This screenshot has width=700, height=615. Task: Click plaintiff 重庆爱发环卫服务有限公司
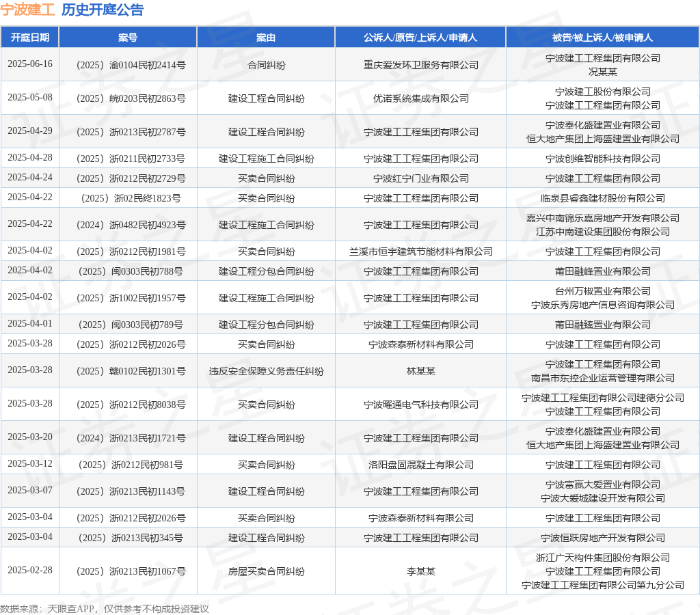[420, 65]
